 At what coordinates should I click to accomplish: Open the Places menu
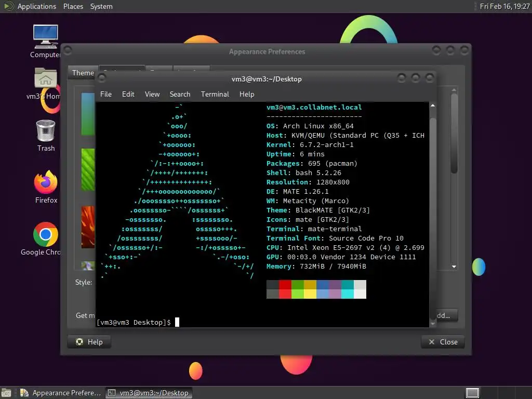click(73, 6)
